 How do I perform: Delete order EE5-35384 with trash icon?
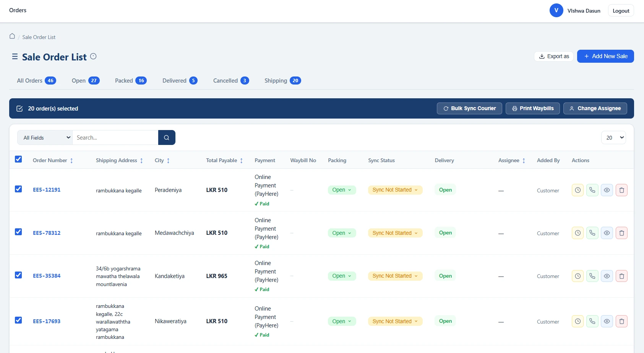coord(621,276)
